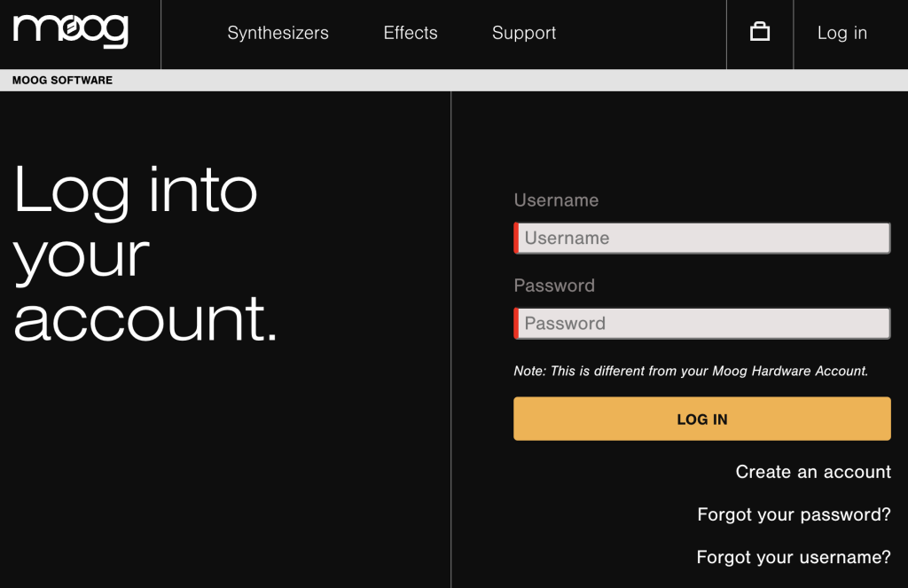
Task: Click the red validation bar on Username
Action: pos(516,238)
